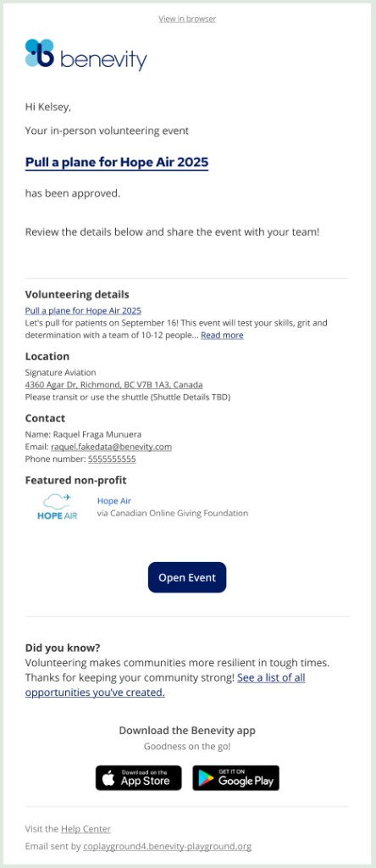Open the small Pull a plane details link

pos(83,310)
